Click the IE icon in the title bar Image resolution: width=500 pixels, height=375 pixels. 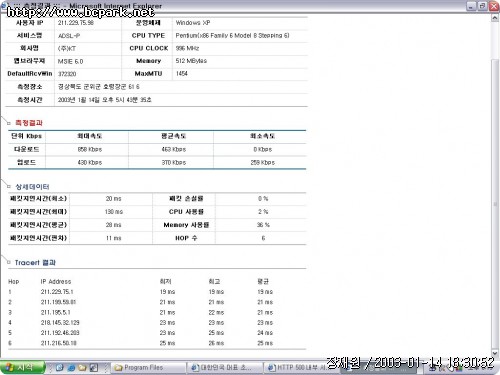(3, 6)
